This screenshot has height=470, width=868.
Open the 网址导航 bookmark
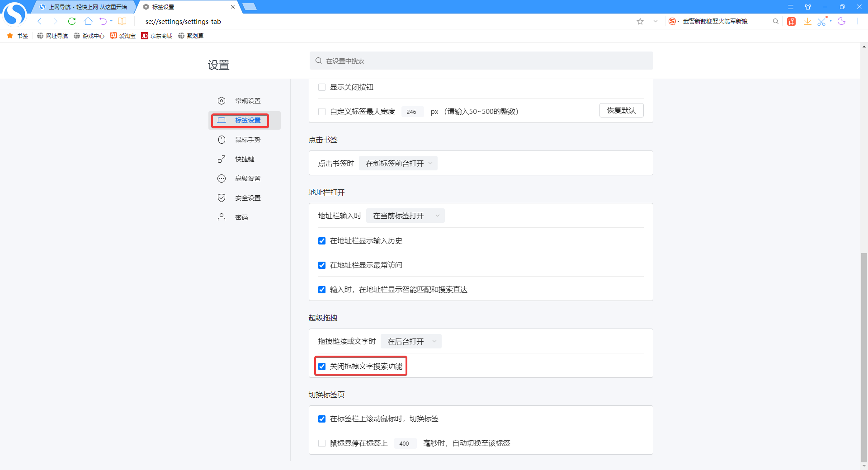[52, 36]
